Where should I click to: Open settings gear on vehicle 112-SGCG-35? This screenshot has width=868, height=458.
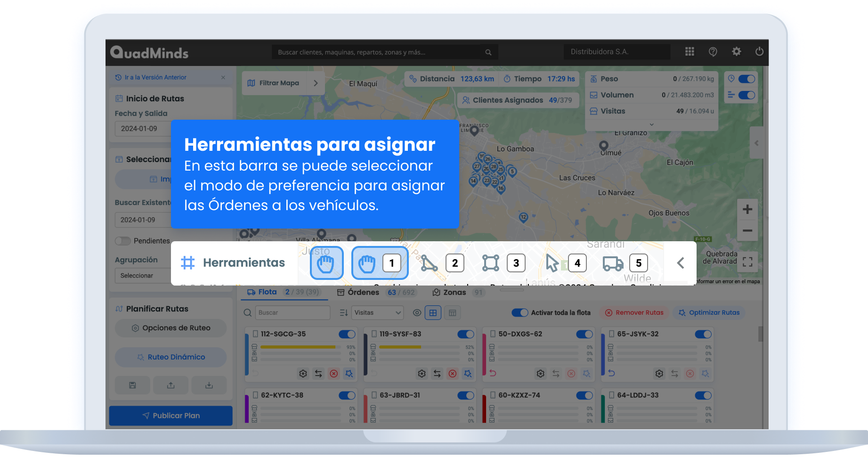[x=303, y=373]
